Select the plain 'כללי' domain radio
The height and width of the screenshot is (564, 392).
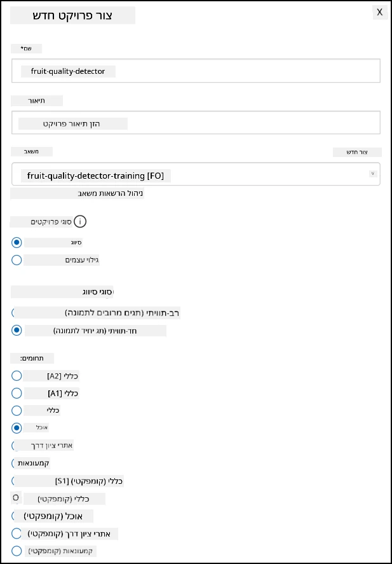click(17, 410)
